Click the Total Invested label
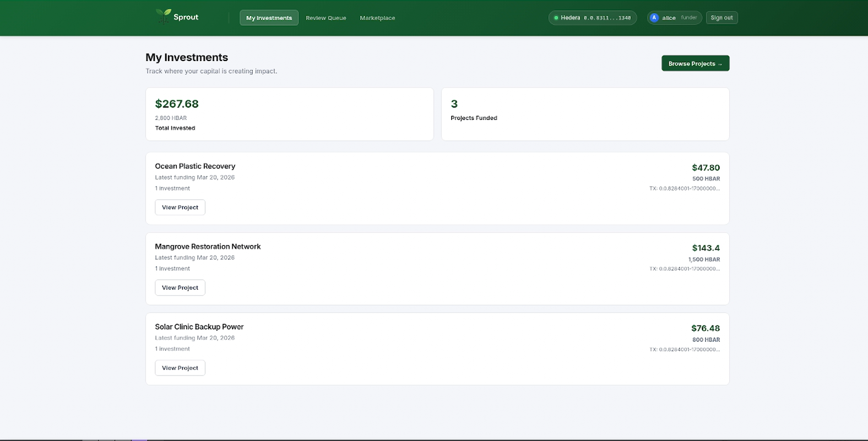 (175, 128)
